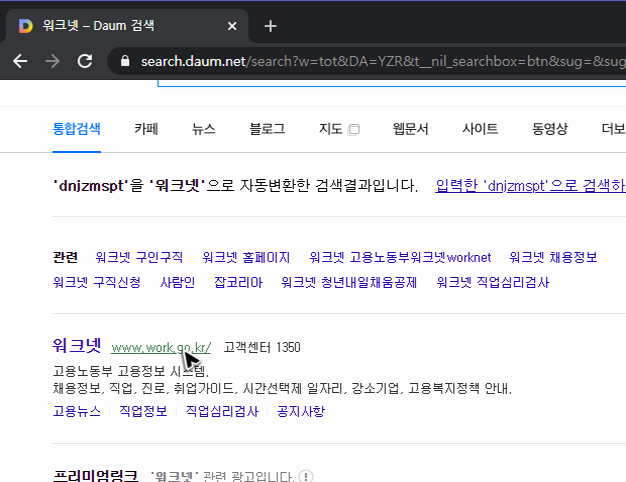Go to the 사이트 tab
Image resolution: width=626 pixels, height=482 pixels.
pos(480,129)
